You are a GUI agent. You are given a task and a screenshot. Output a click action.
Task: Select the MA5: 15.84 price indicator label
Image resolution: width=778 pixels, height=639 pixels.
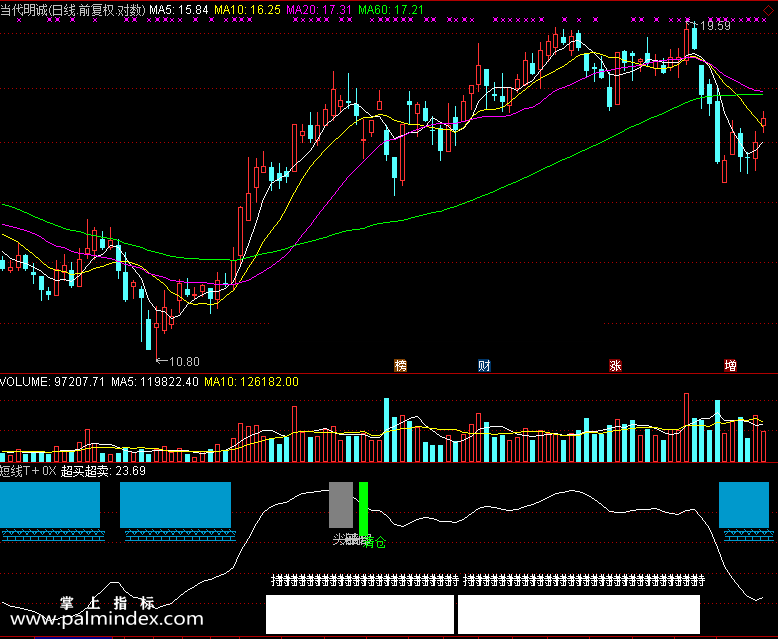coord(179,10)
